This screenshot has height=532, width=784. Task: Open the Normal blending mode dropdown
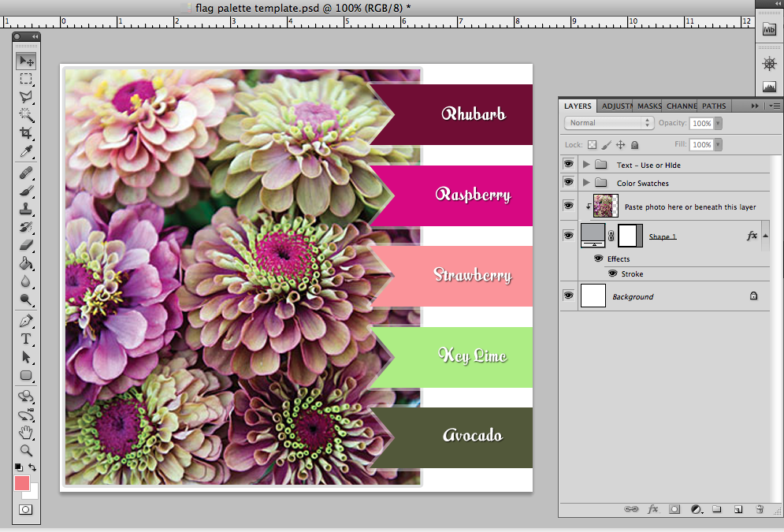(608, 123)
